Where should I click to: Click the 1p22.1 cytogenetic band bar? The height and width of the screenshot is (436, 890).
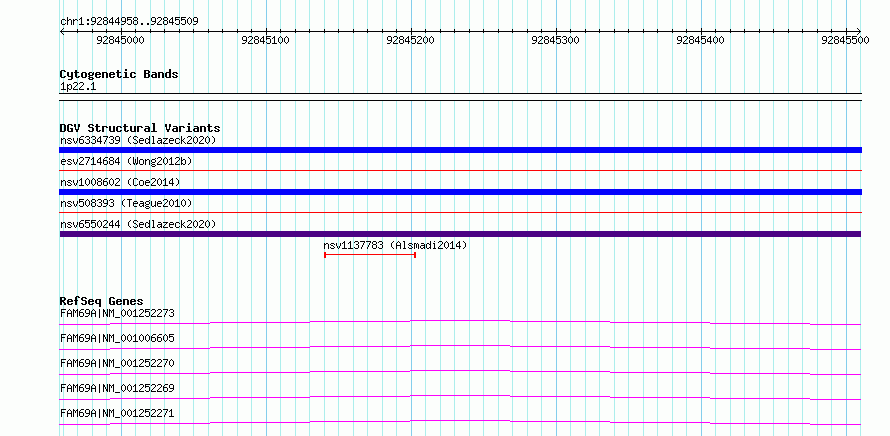click(x=460, y=97)
